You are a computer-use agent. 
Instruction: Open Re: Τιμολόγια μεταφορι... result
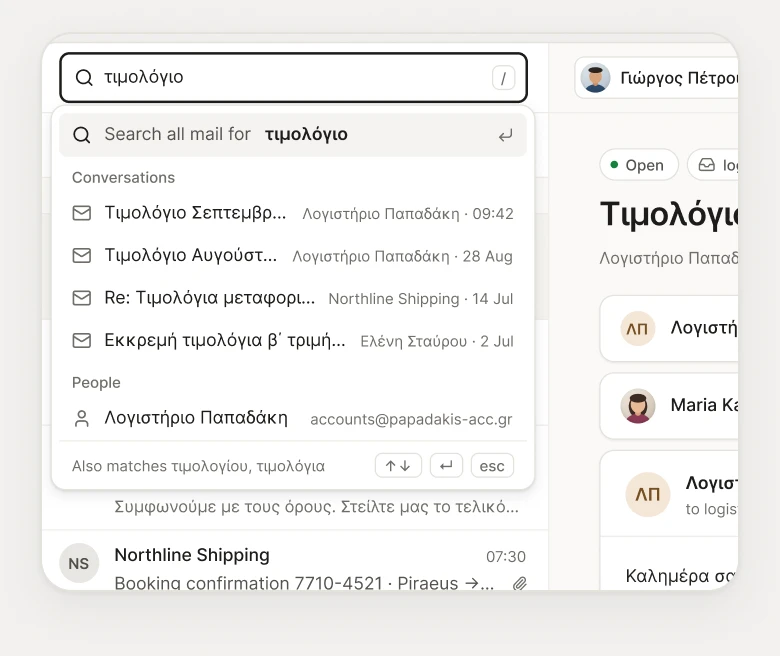292,298
